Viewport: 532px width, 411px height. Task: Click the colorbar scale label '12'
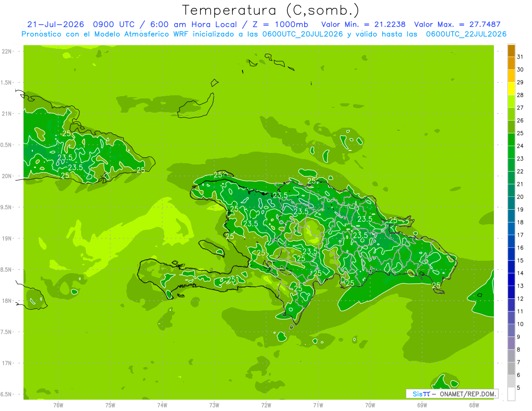520,299
